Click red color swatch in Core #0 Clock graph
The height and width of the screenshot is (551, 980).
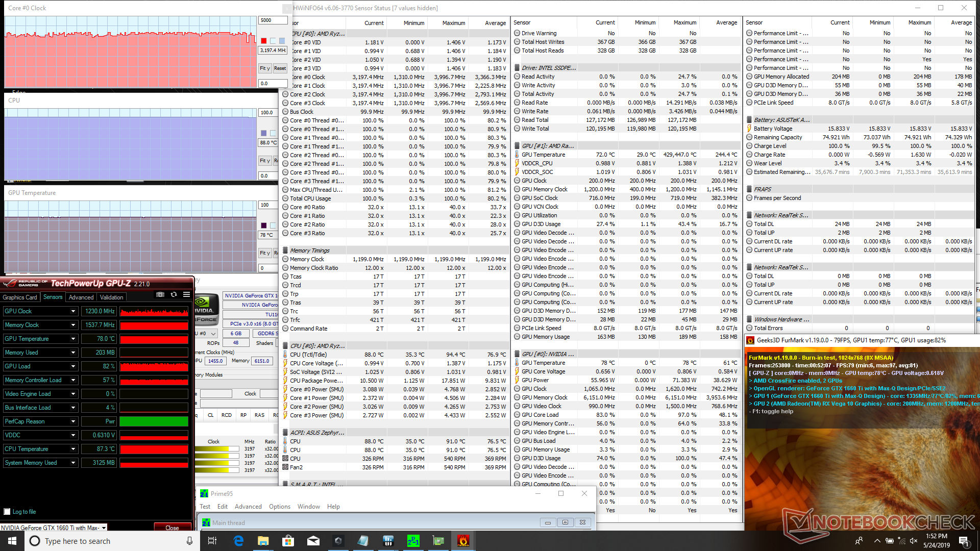point(263,41)
